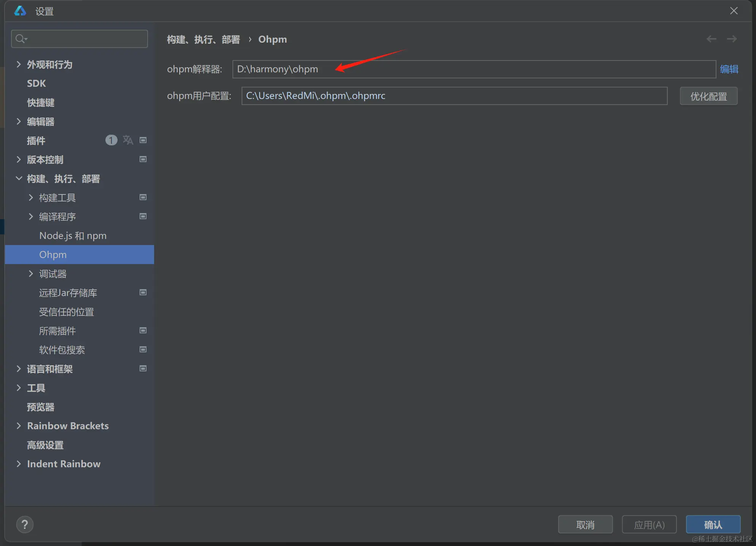Click project-level icon next to 版本控制
The image size is (756, 546).
click(143, 159)
